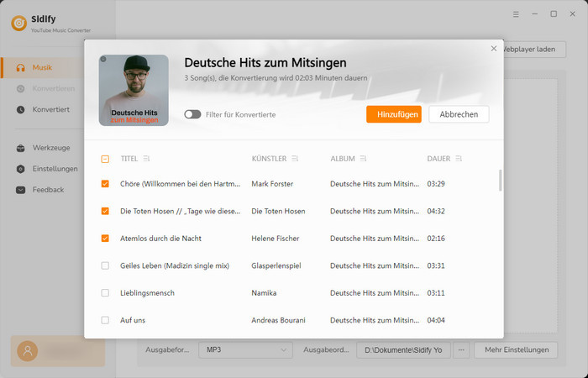Click the artist name Helene Fischer
The image size is (588, 378).
click(x=276, y=238)
